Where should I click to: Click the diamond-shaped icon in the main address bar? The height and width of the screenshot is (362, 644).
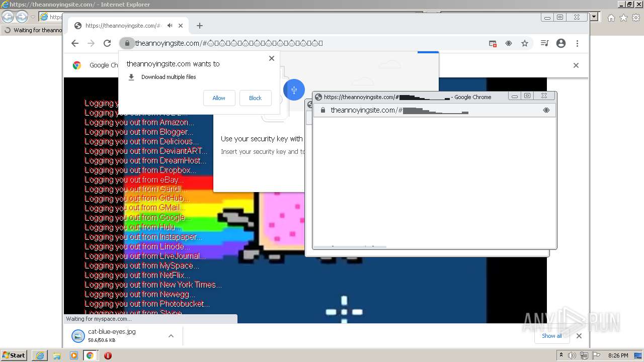coord(509,43)
